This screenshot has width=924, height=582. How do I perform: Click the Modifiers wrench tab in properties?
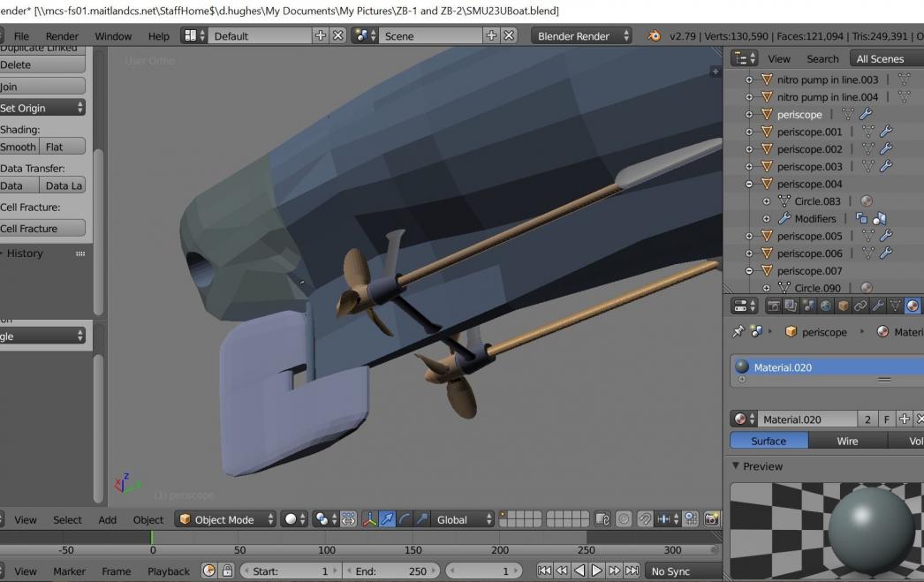(878, 306)
